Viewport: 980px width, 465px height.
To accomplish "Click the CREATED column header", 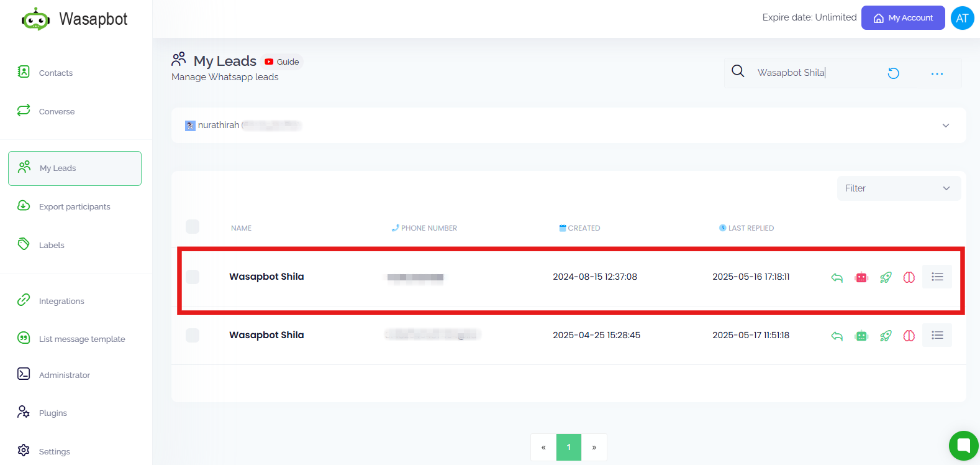I will [x=580, y=228].
